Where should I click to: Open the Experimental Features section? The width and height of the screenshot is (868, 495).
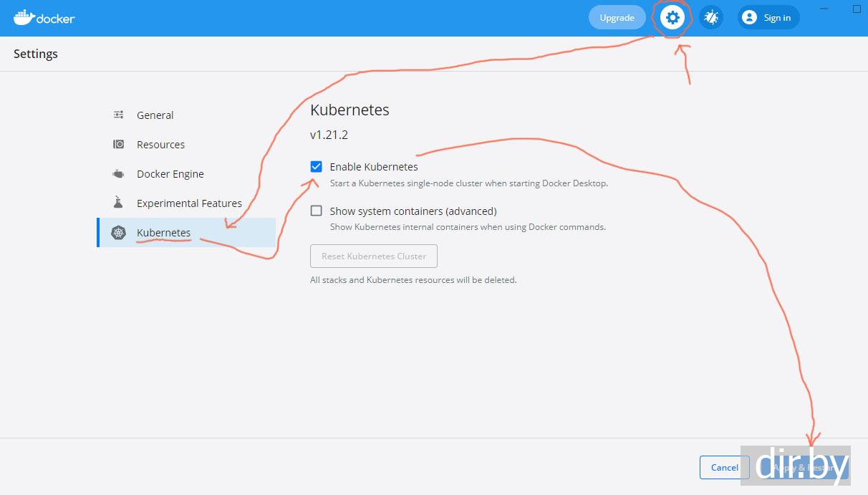(186, 203)
